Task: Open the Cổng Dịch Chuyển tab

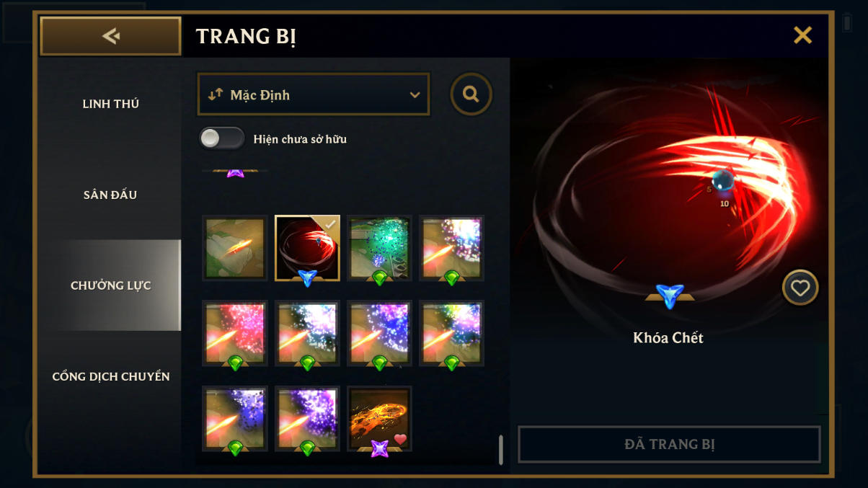Action: [110, 376]
